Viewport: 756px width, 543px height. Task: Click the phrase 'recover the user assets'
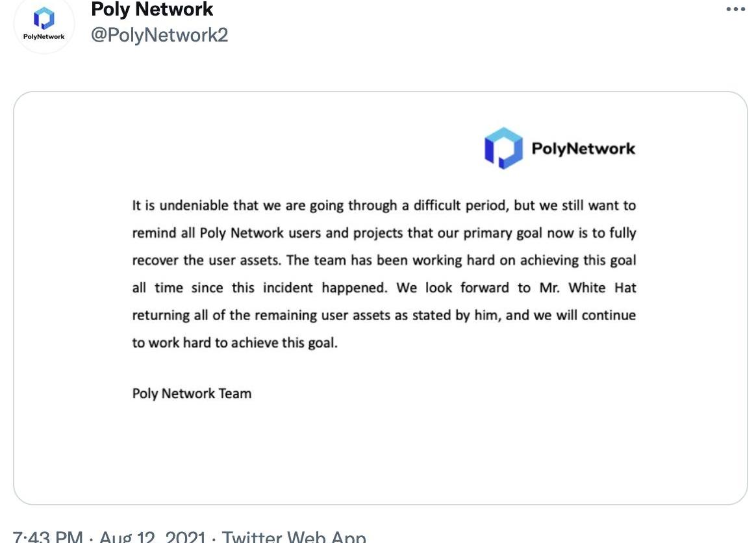(205, 260)
